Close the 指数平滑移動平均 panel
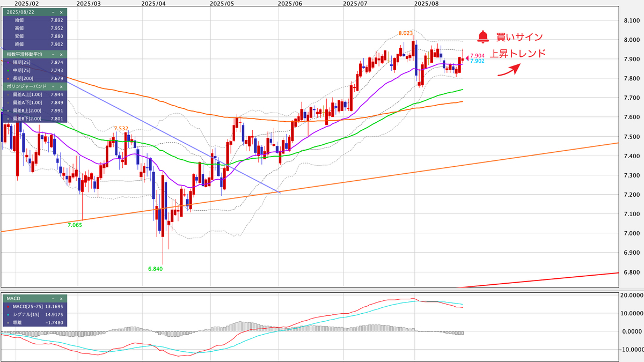The image size is (644, 362). 61,54
